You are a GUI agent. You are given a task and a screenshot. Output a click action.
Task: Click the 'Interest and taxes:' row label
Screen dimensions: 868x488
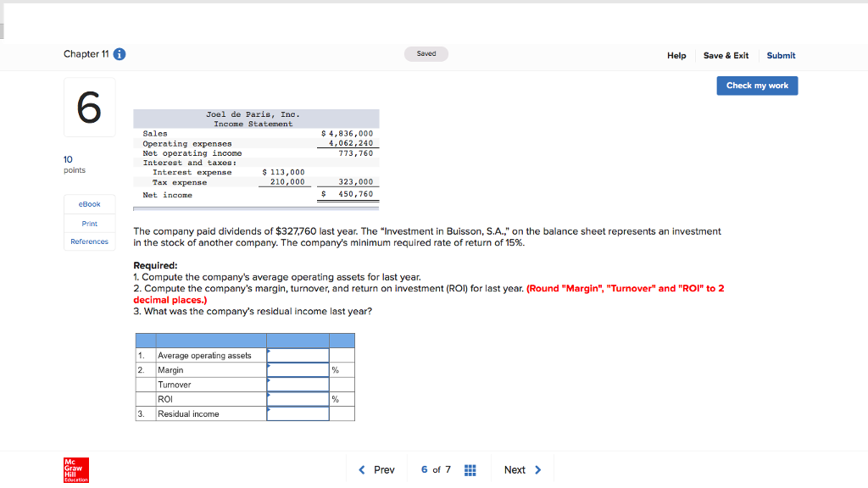(x=190, y=163)
